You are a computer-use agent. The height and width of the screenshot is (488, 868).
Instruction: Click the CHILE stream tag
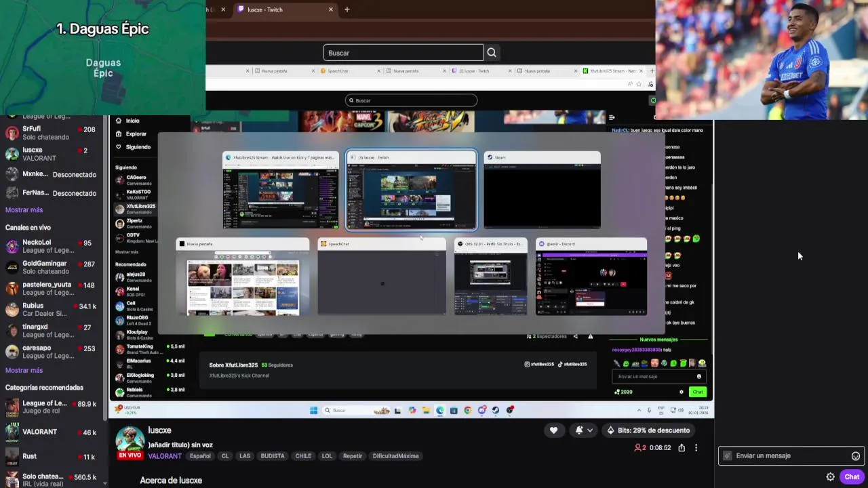click(303, 456)
